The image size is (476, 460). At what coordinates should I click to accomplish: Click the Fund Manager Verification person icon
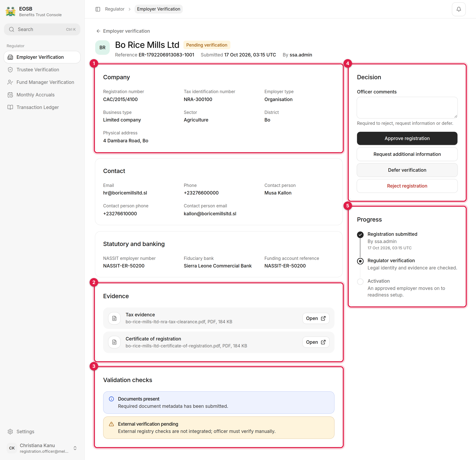[x=10, y=82]
